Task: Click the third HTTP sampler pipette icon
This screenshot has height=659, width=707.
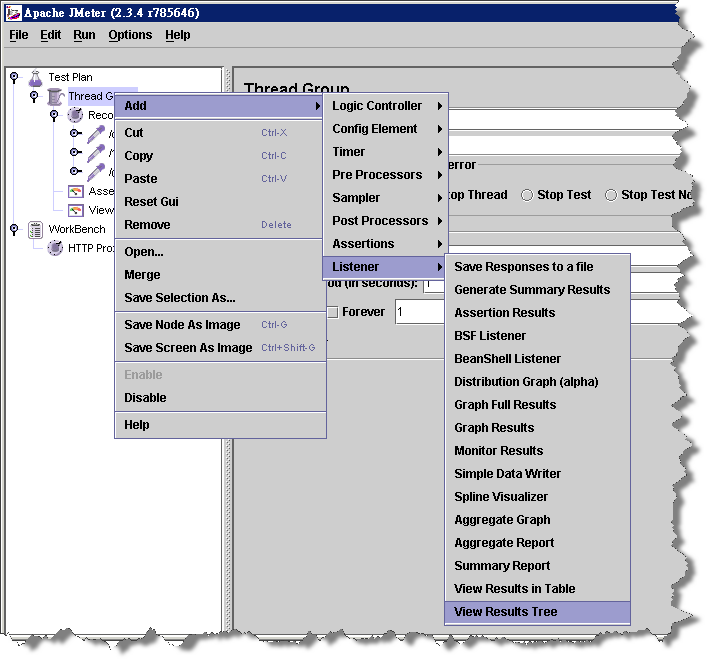Action: (x=96, y=172)
